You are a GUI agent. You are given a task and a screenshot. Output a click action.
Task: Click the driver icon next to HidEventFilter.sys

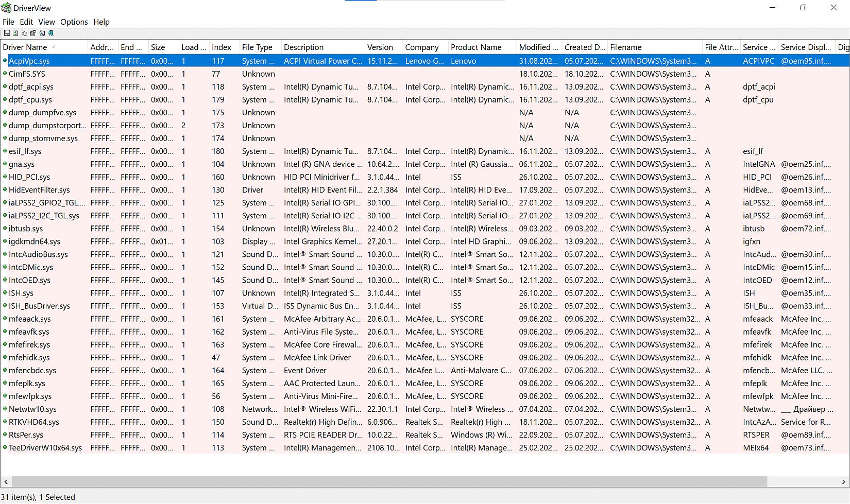point(5,189)
